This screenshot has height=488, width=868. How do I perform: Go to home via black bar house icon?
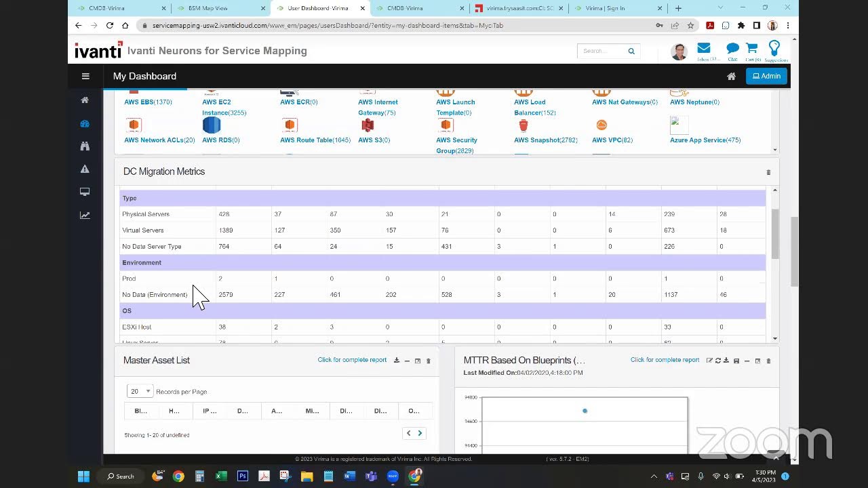click(x=731, y=77)
